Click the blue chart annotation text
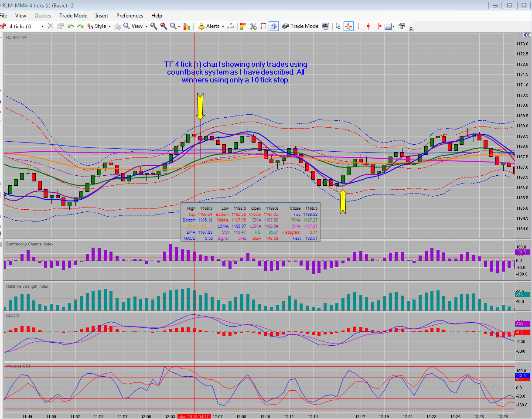The width and height of the screenshot is (532, 419). coord(236,72)
